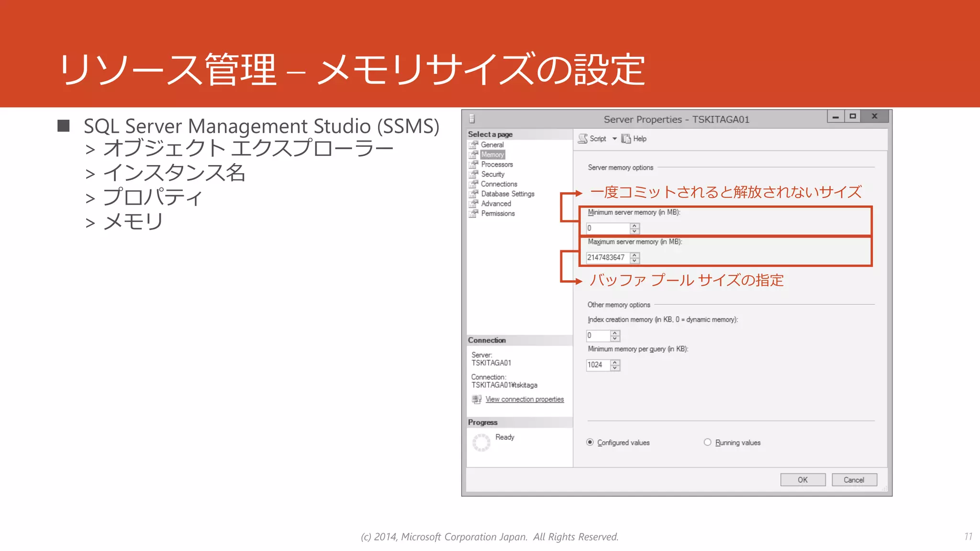Click the Processors page icon
The width and height of the screenshot is (980, 551).
[x=473, y=164]
